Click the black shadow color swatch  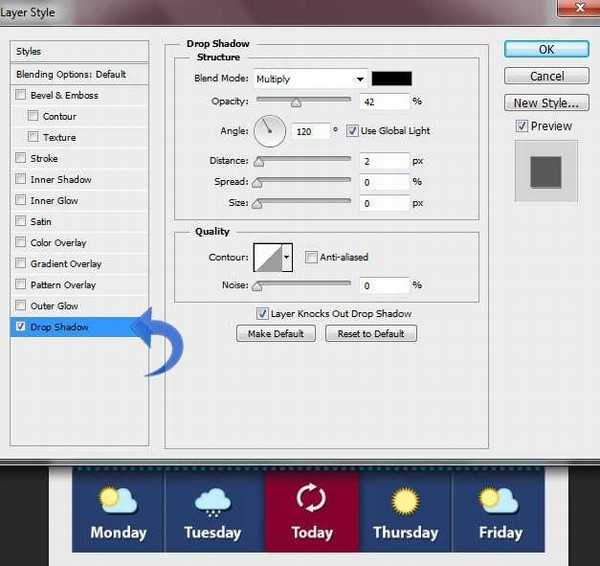[391, 79]
